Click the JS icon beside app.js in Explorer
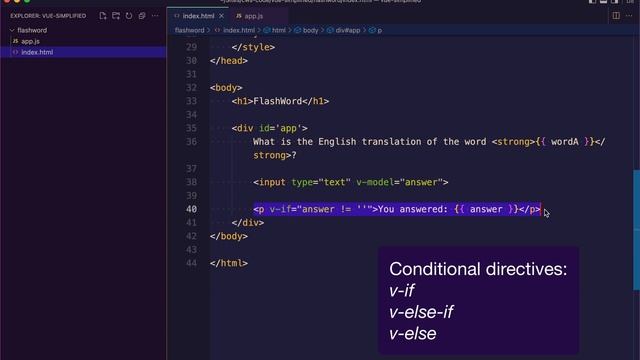Viewport: 640px width, 360px height. point(16,41)
